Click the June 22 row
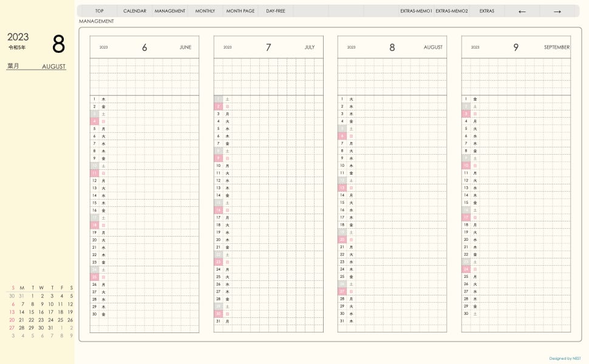 (x=145, y=255)
